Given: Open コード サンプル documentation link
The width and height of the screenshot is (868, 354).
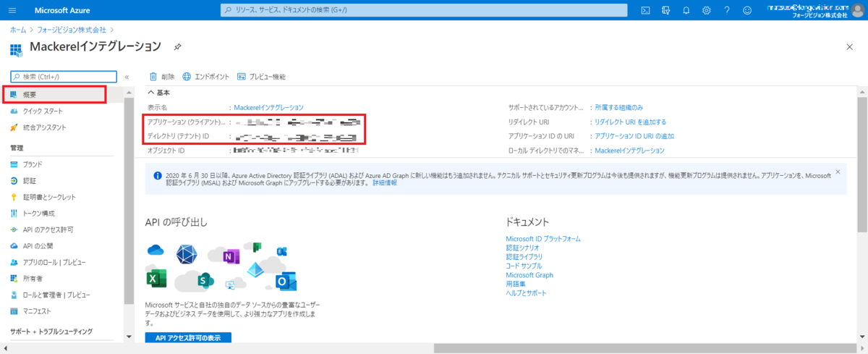Looking at the screenshot, I should pyautogui.click(x=524, y=266).
